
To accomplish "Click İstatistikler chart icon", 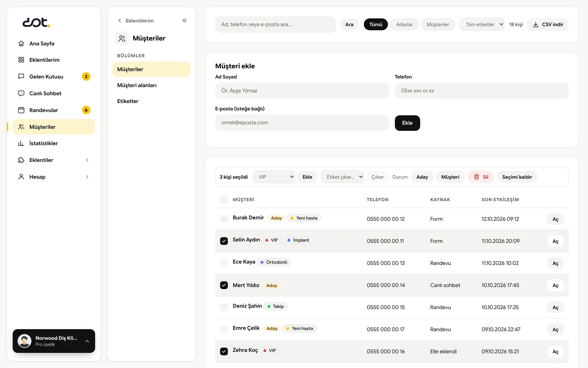I will coord(21,143).
